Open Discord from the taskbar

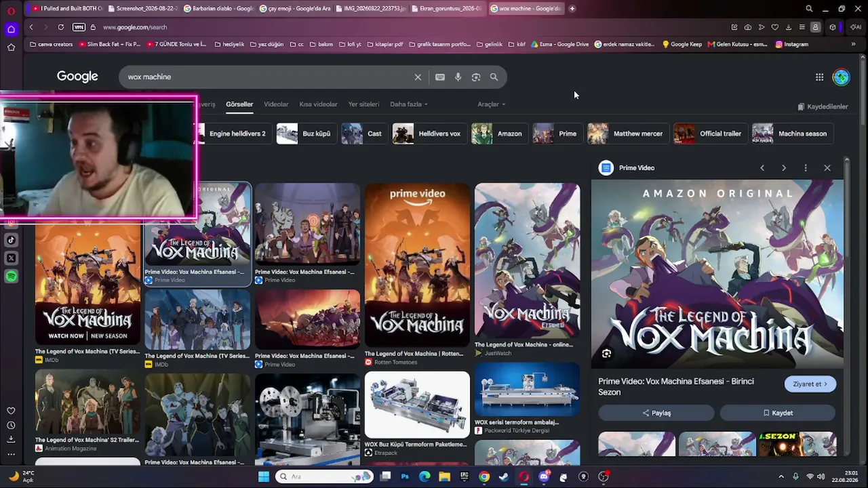click(544, 476)
